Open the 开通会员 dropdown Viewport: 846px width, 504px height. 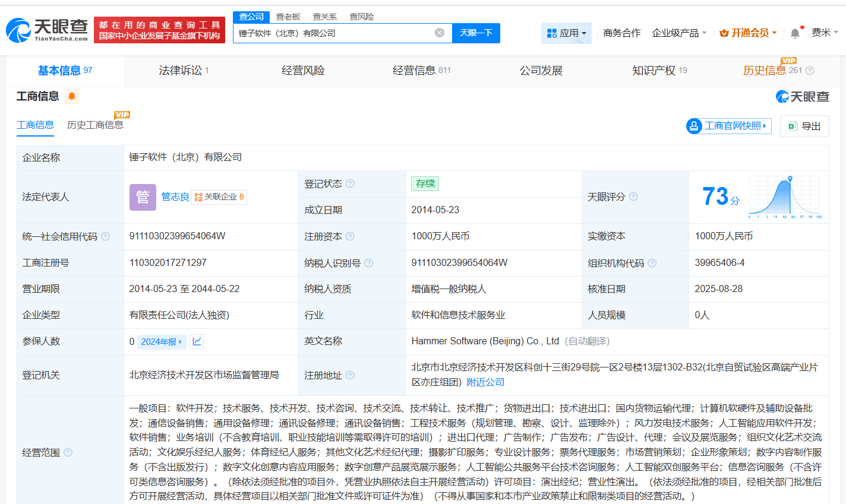click(x=747, y=33)
